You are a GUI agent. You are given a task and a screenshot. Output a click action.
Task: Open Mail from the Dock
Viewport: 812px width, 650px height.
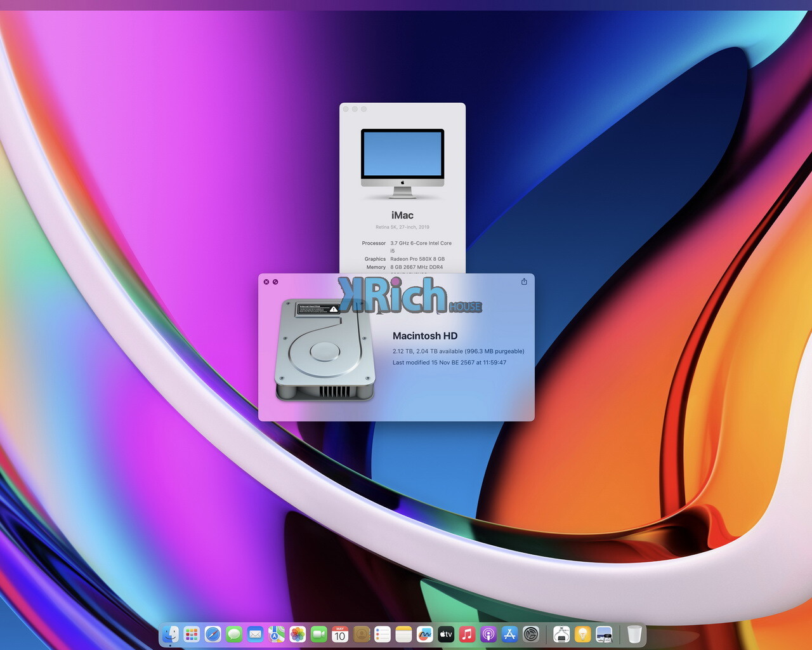click(255, 633)
